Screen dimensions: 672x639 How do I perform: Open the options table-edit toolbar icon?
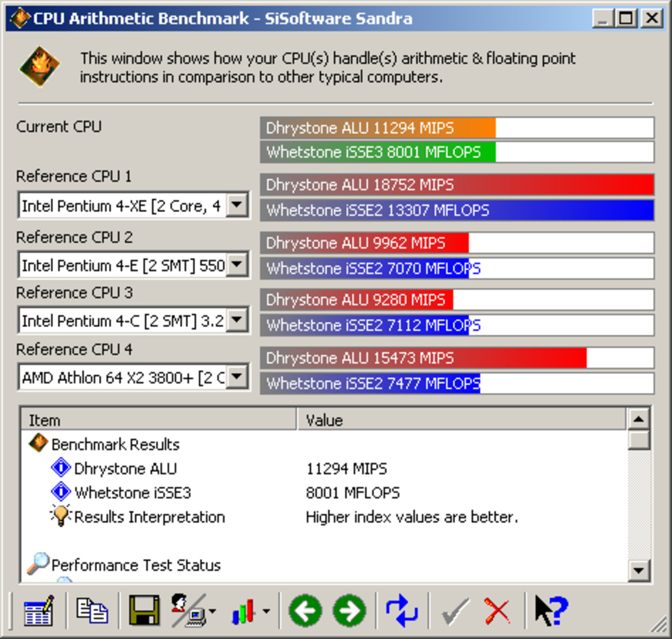pos(38,611)
